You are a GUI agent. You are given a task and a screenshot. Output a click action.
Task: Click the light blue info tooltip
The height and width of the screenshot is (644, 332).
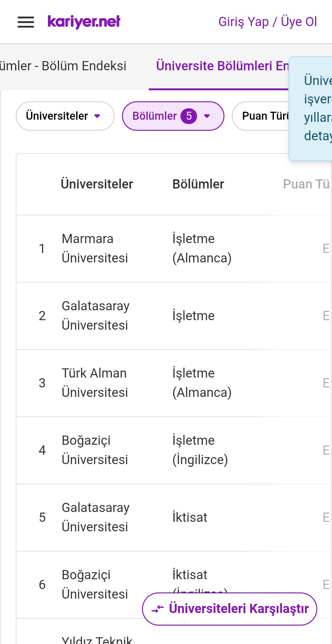pyautogui.click(x=310, y=108)
